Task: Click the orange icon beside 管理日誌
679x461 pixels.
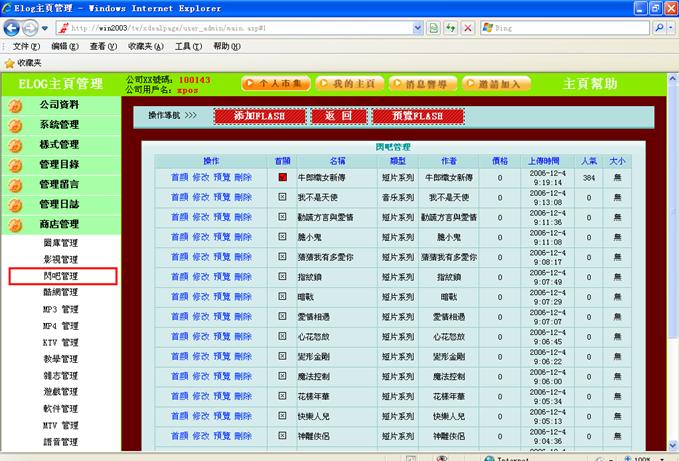Action: click(15, 205)
